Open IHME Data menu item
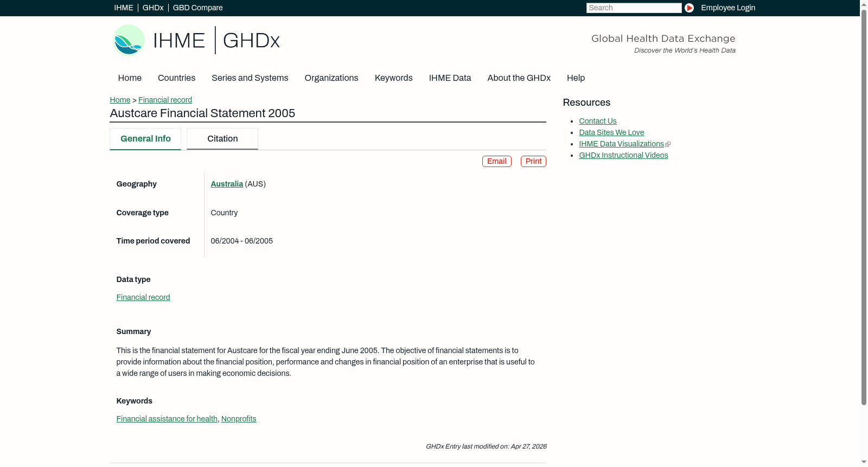Screen dimensions: 868x467 [x=450, y=78]
